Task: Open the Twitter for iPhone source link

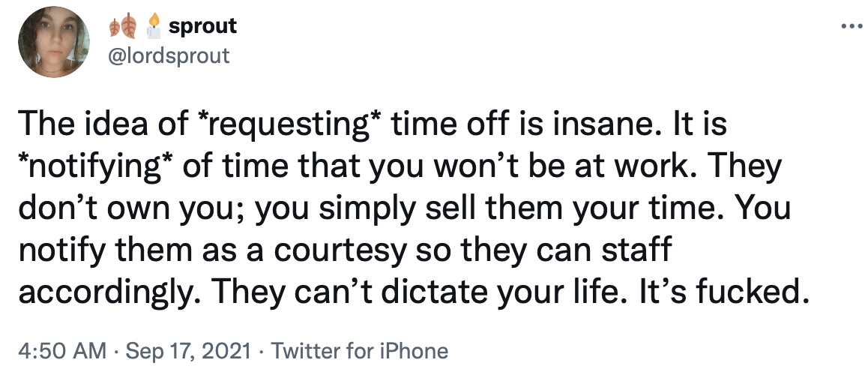Action: tap(359, 351)
